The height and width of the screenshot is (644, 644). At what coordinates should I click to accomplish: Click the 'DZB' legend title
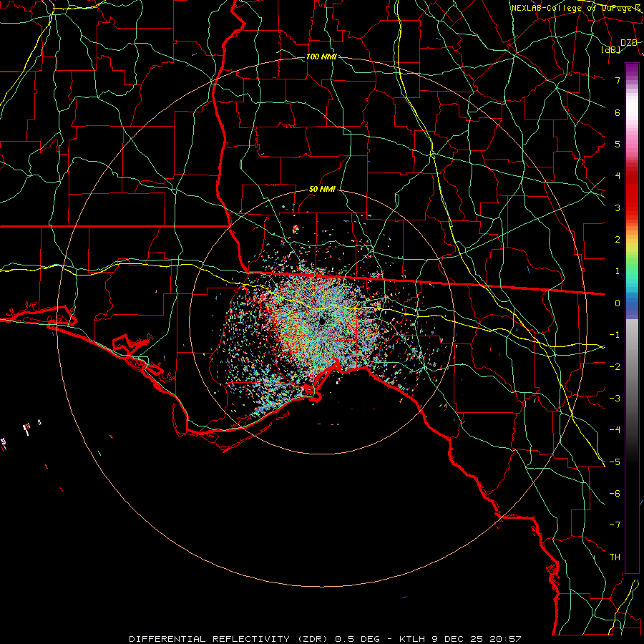click(x=629, y=43)
